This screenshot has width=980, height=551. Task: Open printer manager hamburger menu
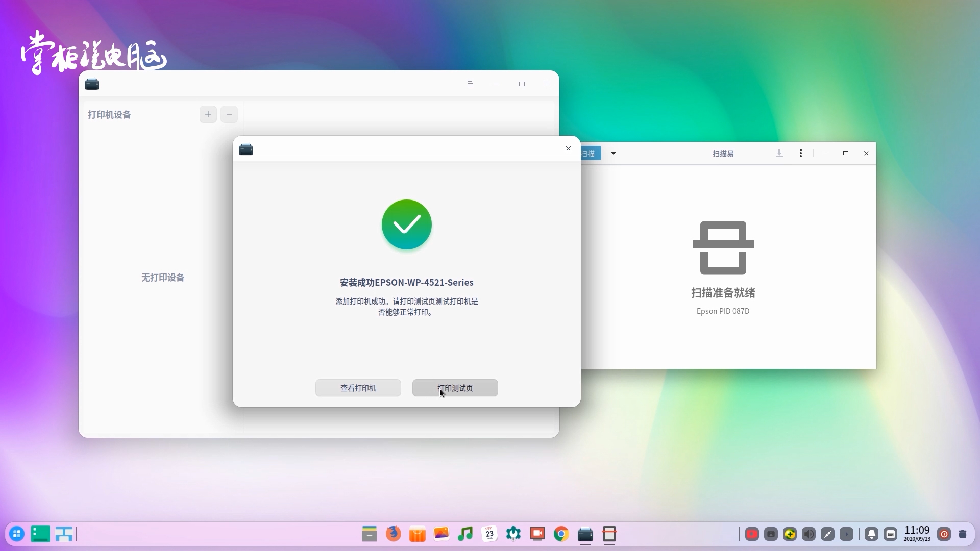point(470,84)
